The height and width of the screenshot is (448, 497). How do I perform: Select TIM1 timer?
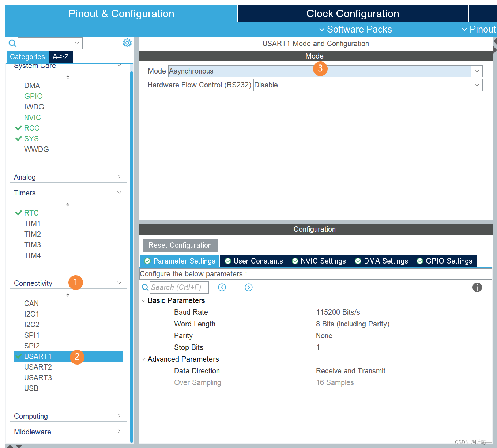[32, 224]
